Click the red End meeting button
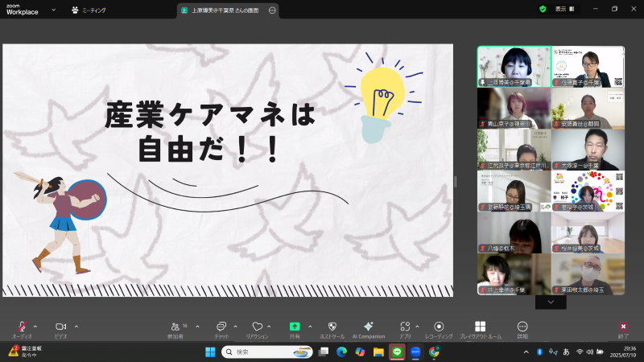 click(622, 327)
